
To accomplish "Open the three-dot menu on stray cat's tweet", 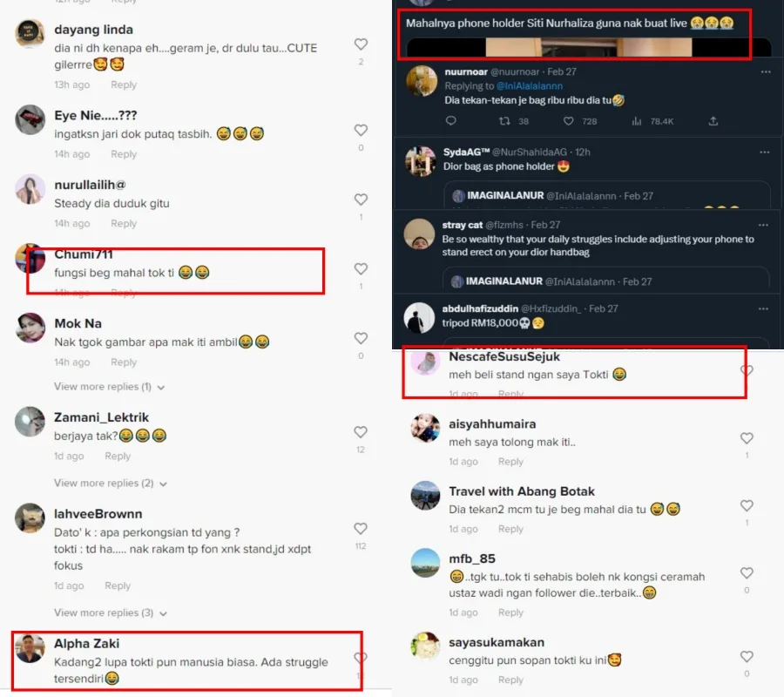I will click(763, 225).
